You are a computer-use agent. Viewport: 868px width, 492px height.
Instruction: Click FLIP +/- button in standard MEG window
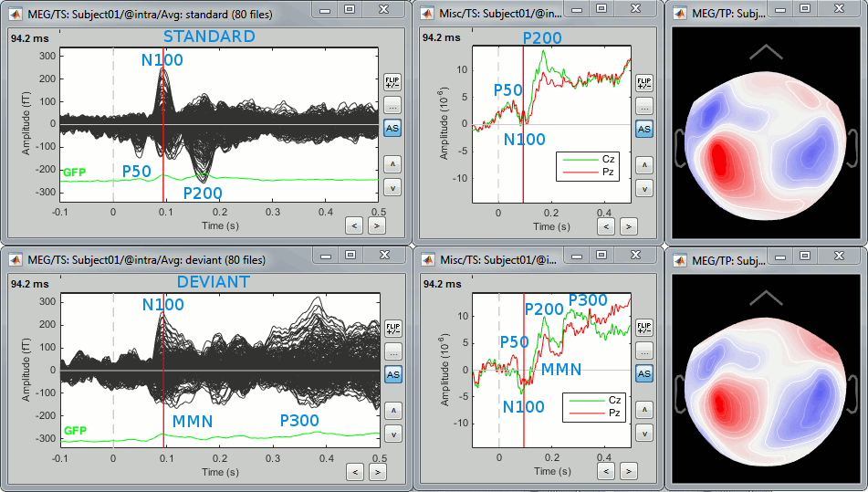click(392, 83)
